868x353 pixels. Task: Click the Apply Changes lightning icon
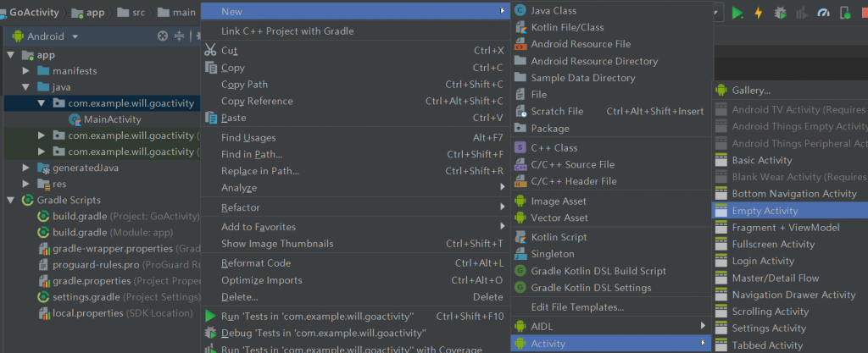759,14
